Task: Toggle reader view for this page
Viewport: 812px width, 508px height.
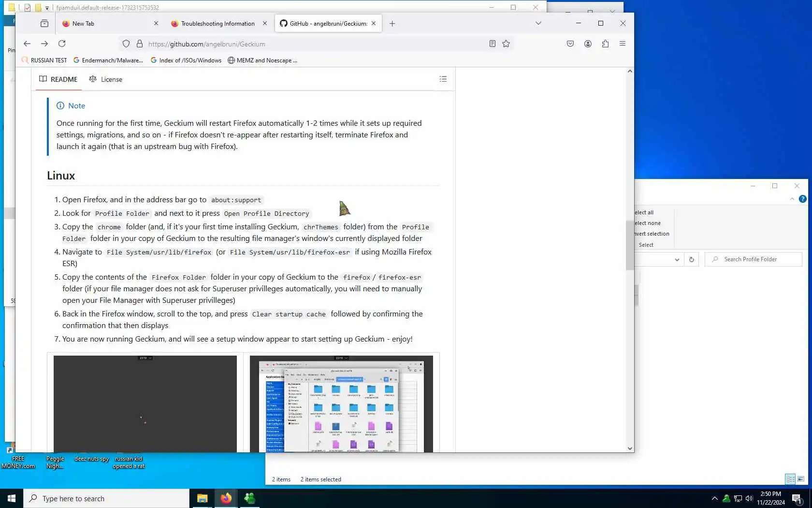Action: (x=492, y=44)
